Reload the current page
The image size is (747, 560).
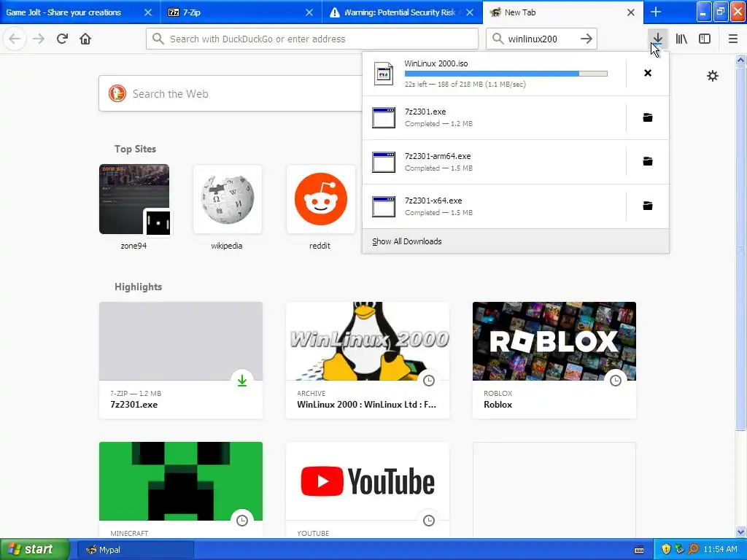point(63,39)
